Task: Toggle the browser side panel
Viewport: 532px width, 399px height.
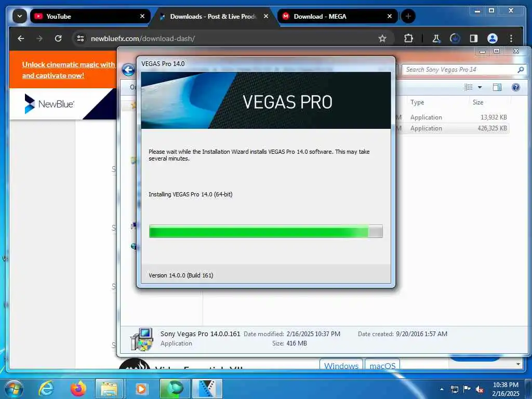Action: [x=474, y=38]
